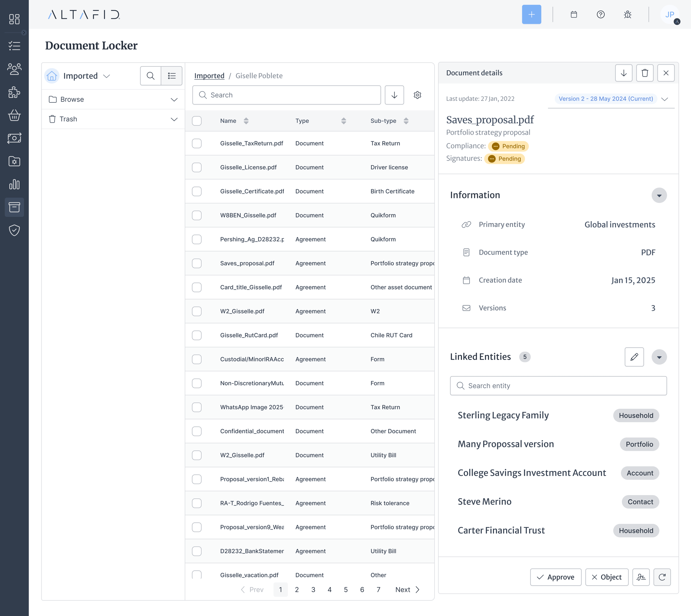
Task: Go to page 6
Action: (362, 589)
